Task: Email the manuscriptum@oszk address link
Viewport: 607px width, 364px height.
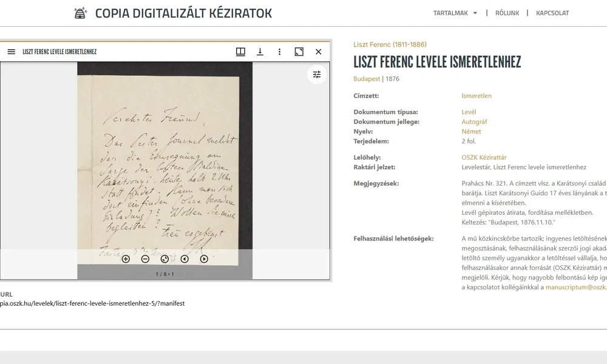Action: pos(576,288)
